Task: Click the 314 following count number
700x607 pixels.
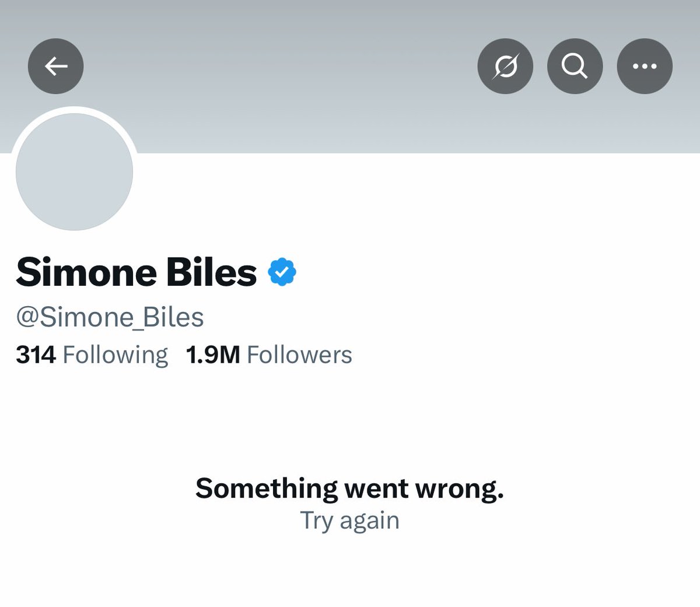Action: tap(36, 355)
